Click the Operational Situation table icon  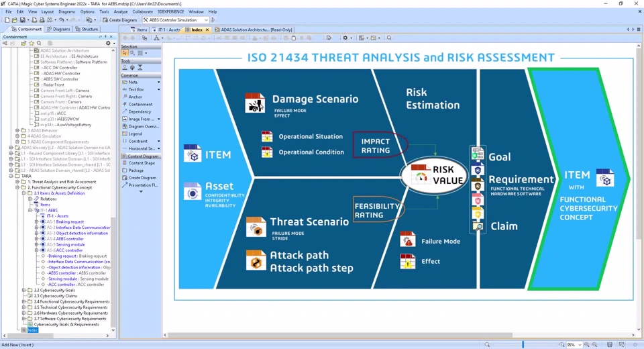267,136
